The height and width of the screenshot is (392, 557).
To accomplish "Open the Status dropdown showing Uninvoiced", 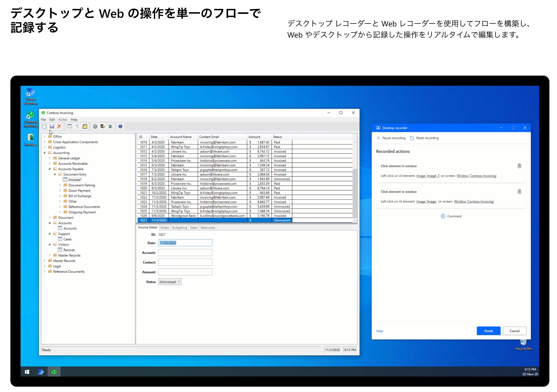I will (x=170, y=282).
